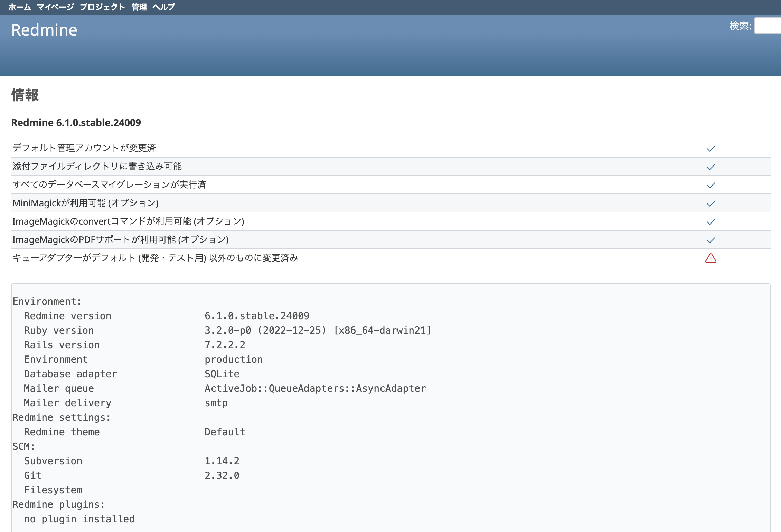Screen dimensions: 781x532
Task: Click red warning icon for queue adapter
Action: click(711, 258)
